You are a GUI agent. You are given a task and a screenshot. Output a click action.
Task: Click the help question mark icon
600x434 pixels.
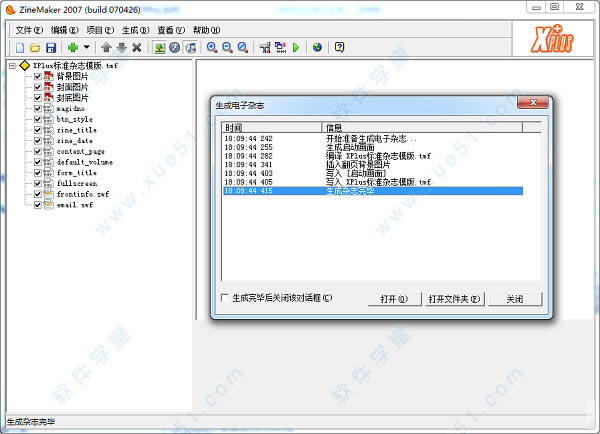pos(339,47)
